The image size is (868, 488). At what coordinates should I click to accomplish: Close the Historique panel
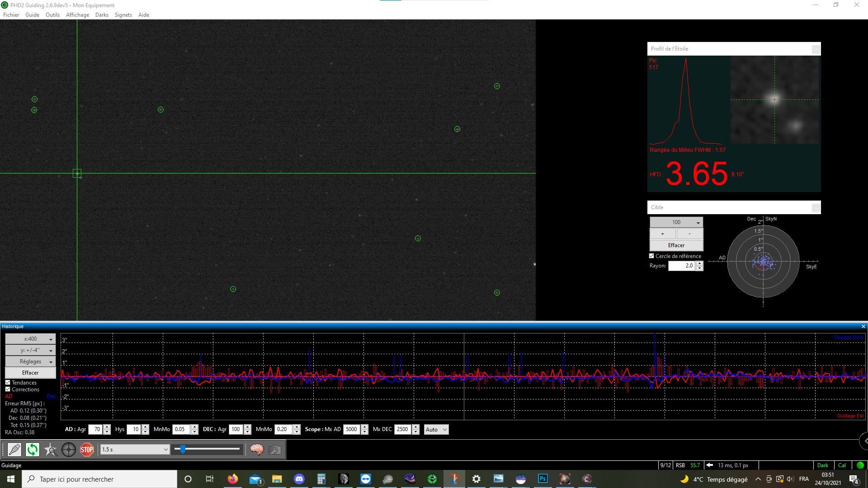click(863, 326)
